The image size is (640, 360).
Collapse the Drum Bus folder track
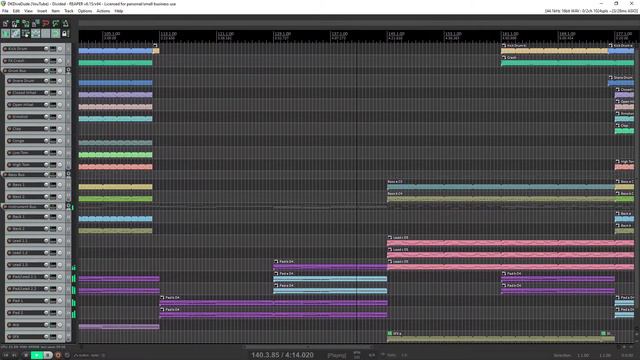(68, 70)
